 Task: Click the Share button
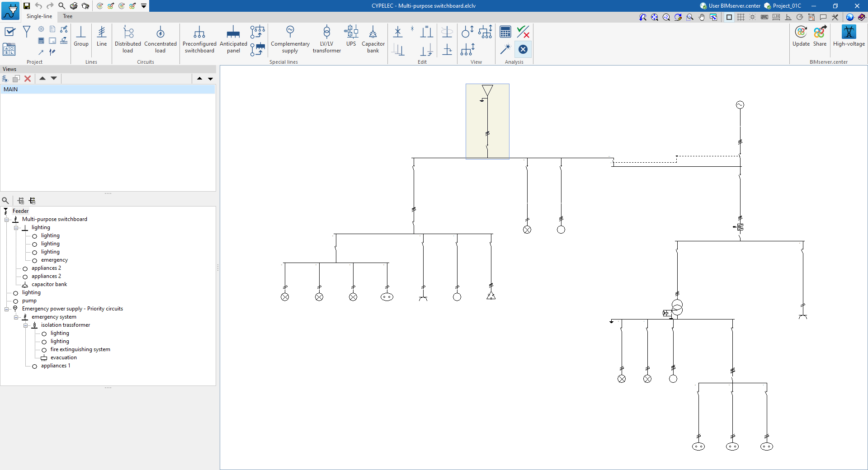click(x=820, y=36)
